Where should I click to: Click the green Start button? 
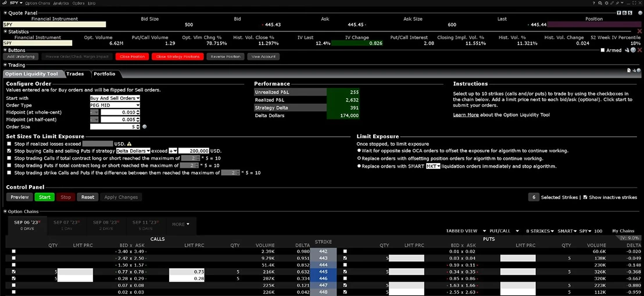pyautogui.click(x=44, y=197)
